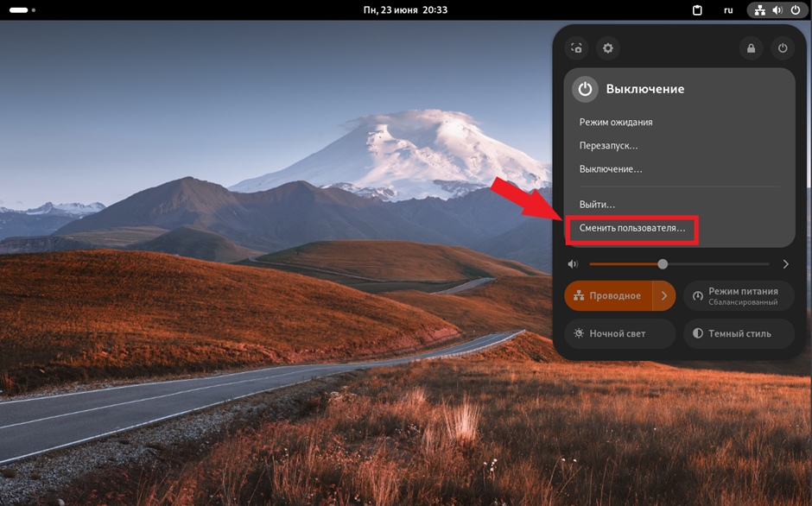Click the screenshot capture icon in the panel
The image size is (812, 506).
click(x=576, y=48)
